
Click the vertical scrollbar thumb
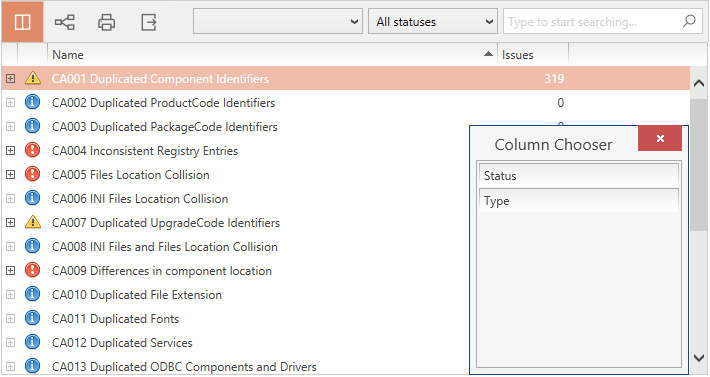[x=699, y=165]
